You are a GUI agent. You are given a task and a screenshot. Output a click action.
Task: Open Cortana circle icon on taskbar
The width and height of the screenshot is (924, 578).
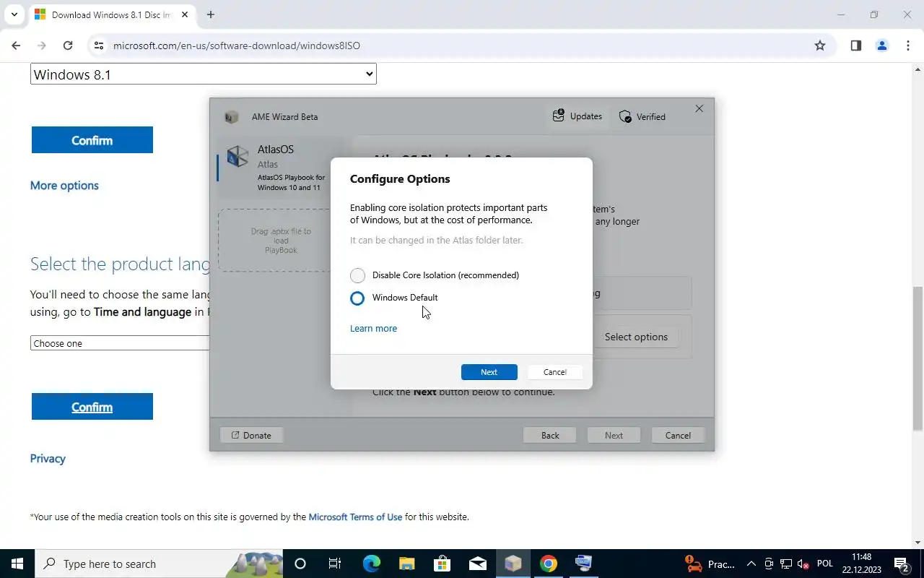[300, 564]
